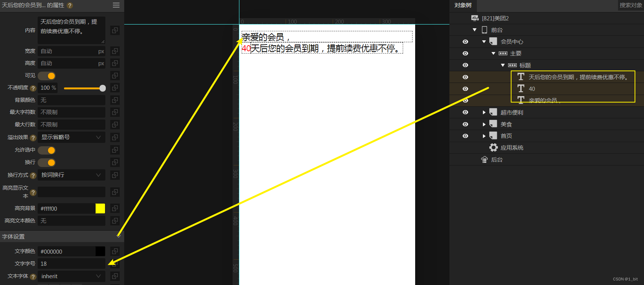Click the 应用系统 gear icon
The width and height of the screenshot is (644, 285).
(493, 147)
